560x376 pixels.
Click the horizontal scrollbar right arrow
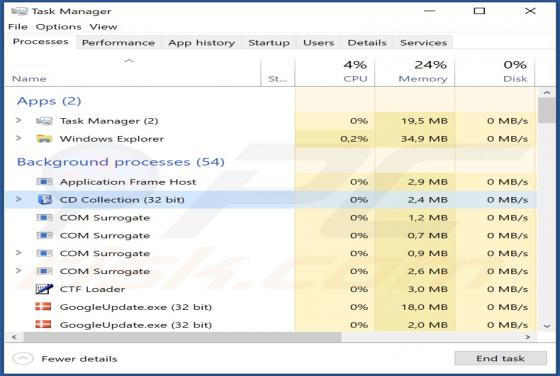tap(528, 337)
